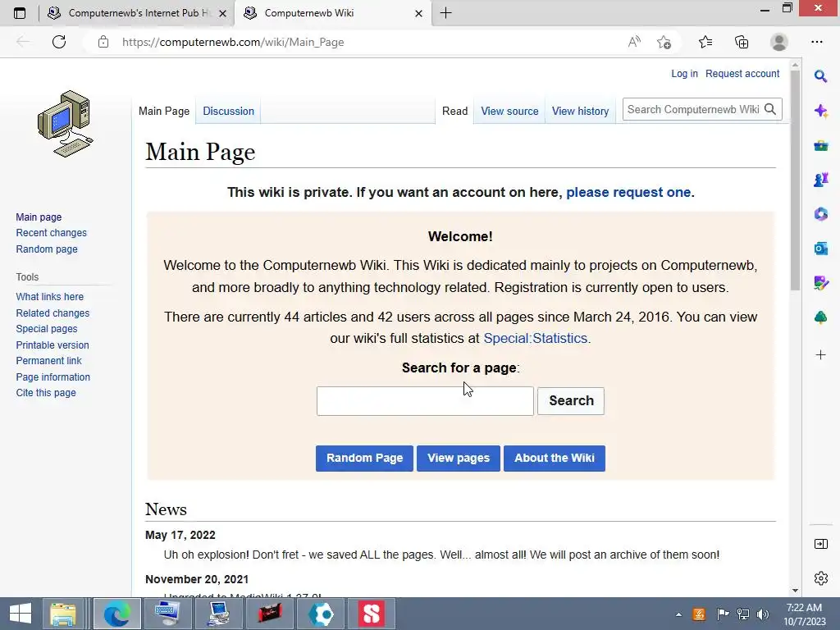Open the Windows Start button
The image size is (840, 630).
pos(21,614)
